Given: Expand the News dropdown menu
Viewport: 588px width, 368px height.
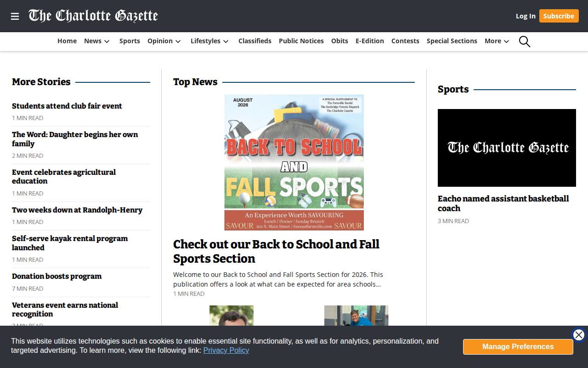Looking at the screenshot, I should [97, 41].
